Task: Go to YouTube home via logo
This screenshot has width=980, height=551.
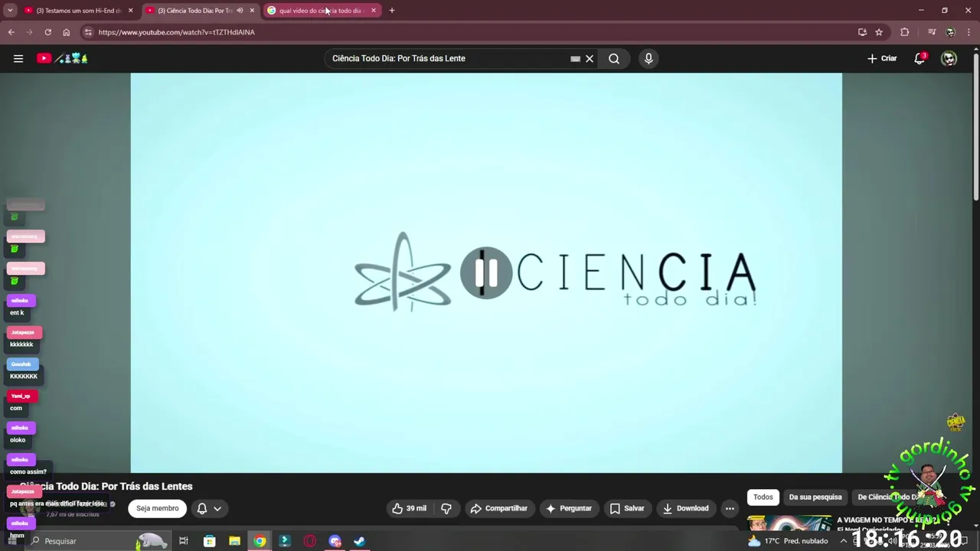Action: [62, 58]
